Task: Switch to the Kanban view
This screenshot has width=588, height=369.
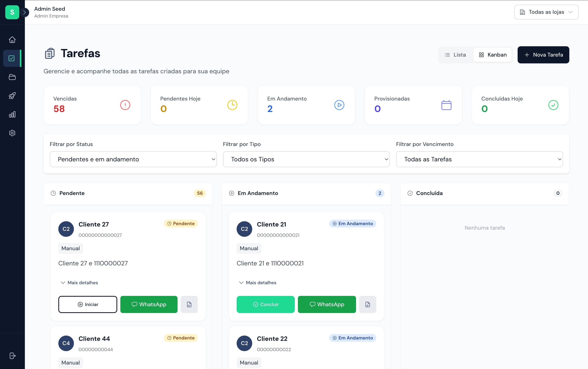Action: (x=493, y=55)
